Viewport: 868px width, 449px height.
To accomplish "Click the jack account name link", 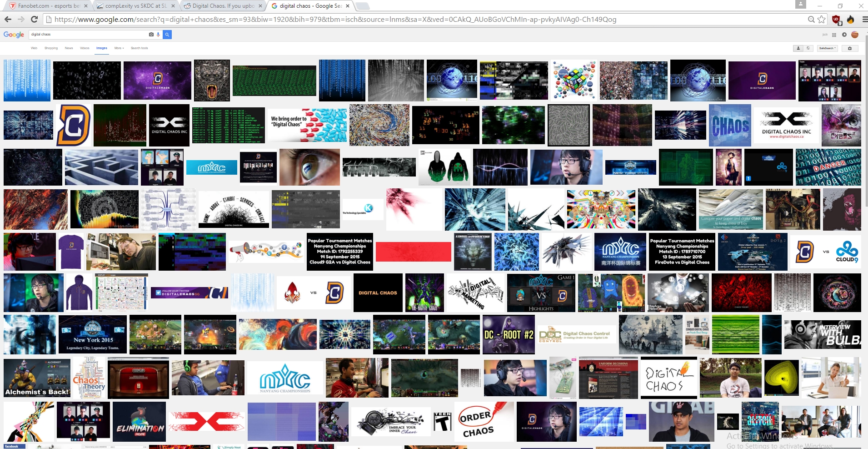I will point(825,35).
